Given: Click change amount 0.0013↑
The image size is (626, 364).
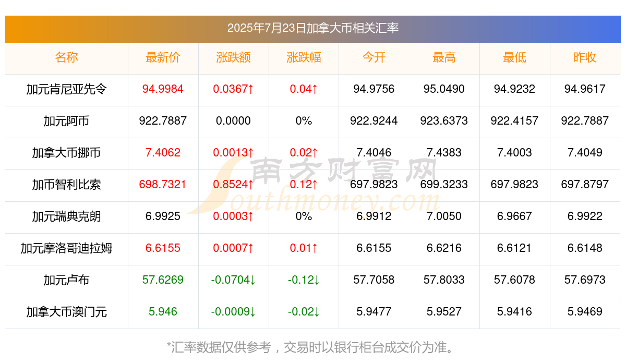Looking at the screenshot, I should click(233, 153).
